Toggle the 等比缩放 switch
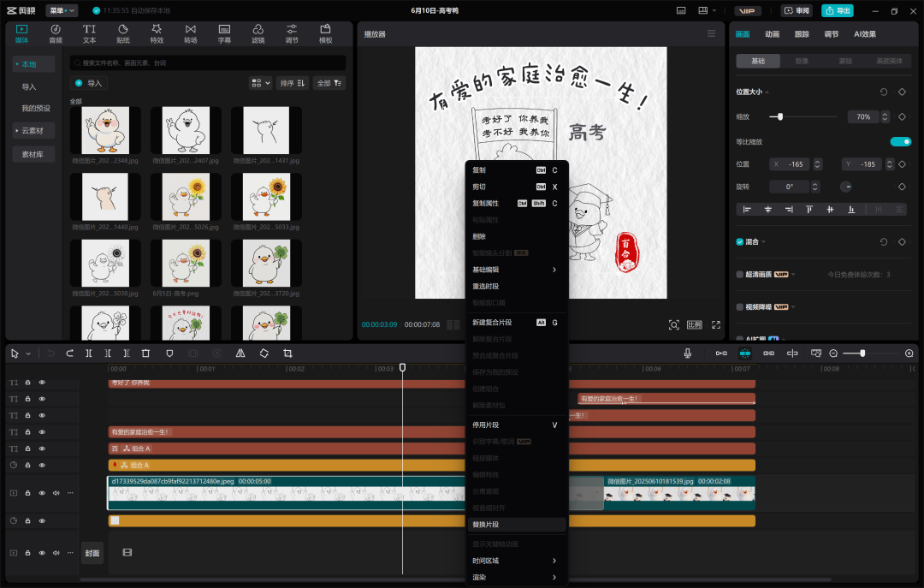Screen dimensions: 924x588 pyautogui.click(x=900, y=141)
